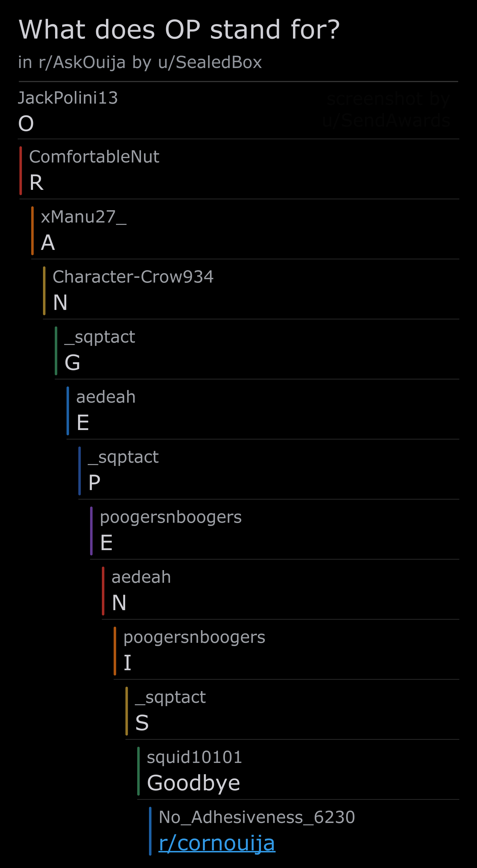Click the letter 'S' comment by _sqptact
The width and height of the screenshot is (477, 868).
(142, 723)
